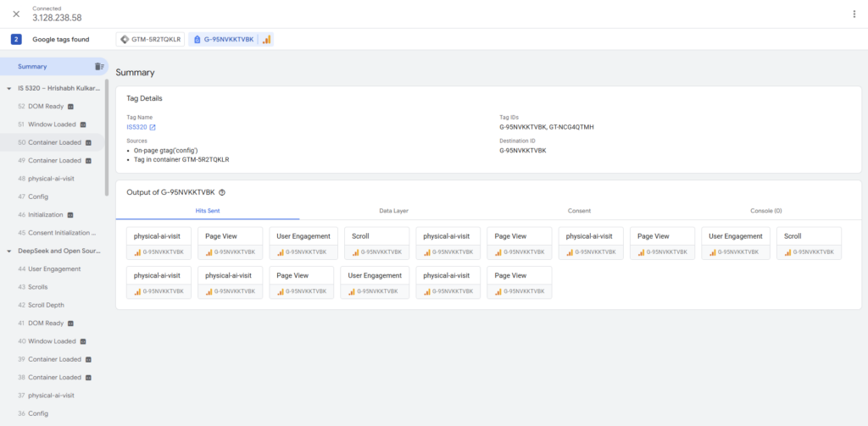This screenshot has height=426, width=868.
Task: Click the external link icon beside IS5320
Action: [x=153, y=127]
